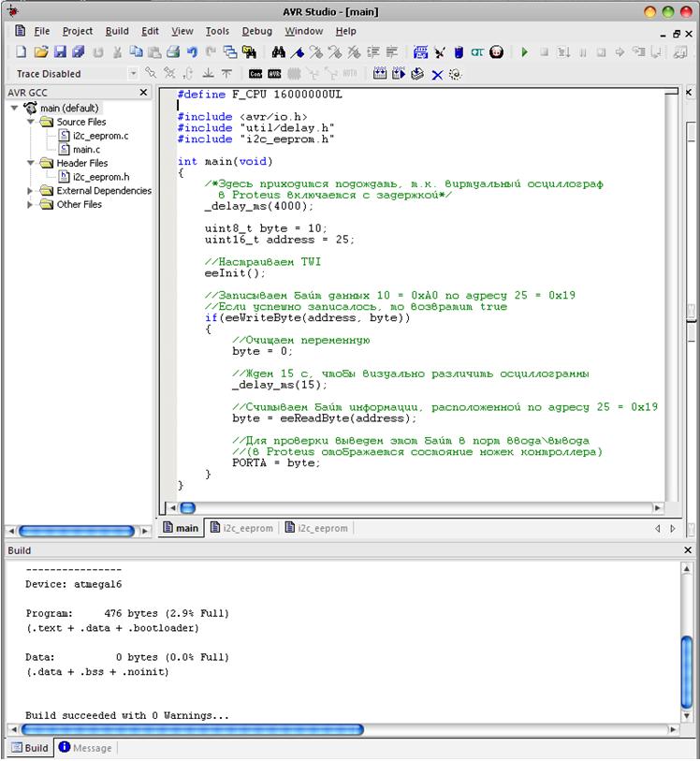
Task: Click the red face icon in toolbar
Action: pos(496,51)
